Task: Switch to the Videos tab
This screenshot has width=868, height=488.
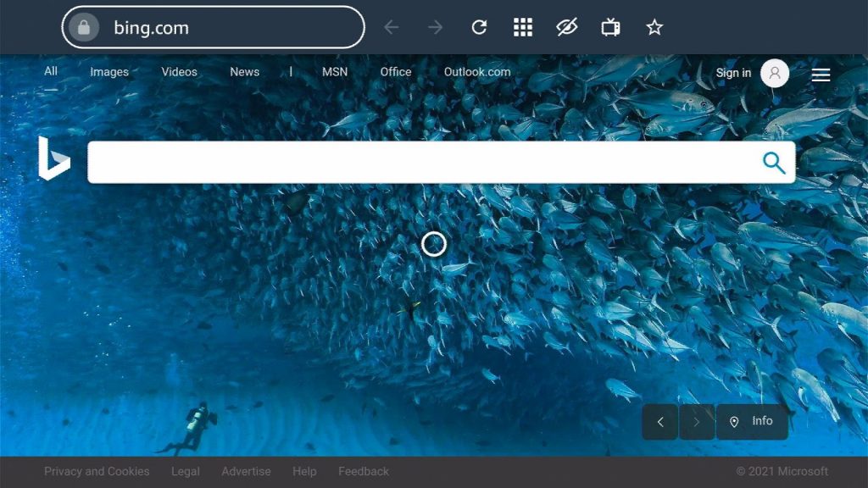Action: click(x=180, y=72)
